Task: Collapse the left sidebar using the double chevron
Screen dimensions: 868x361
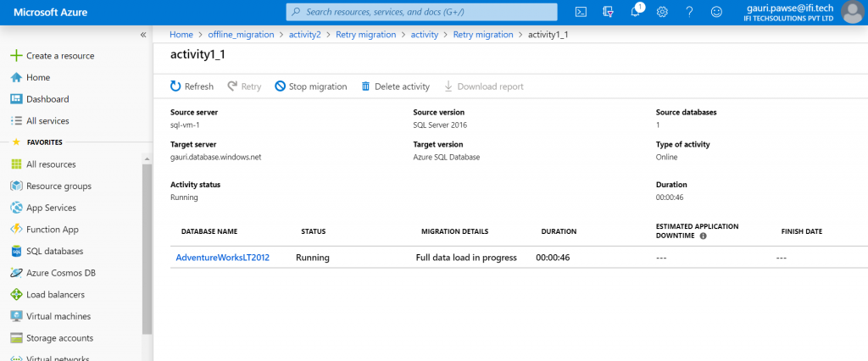Action: pyautogui.click(x=142, y=35)
